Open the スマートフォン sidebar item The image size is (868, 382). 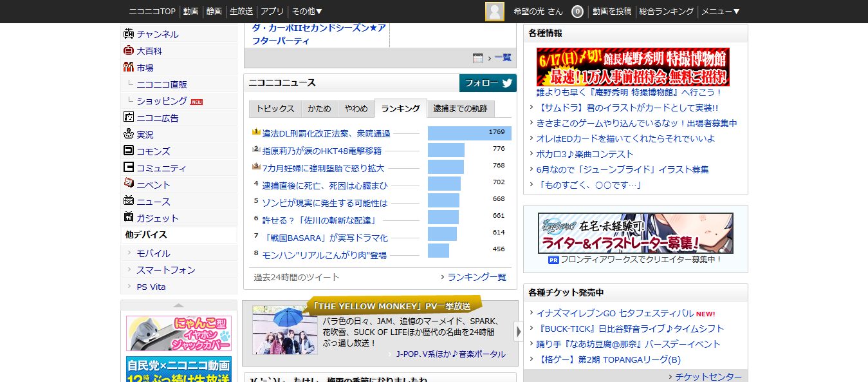point(166,270)
